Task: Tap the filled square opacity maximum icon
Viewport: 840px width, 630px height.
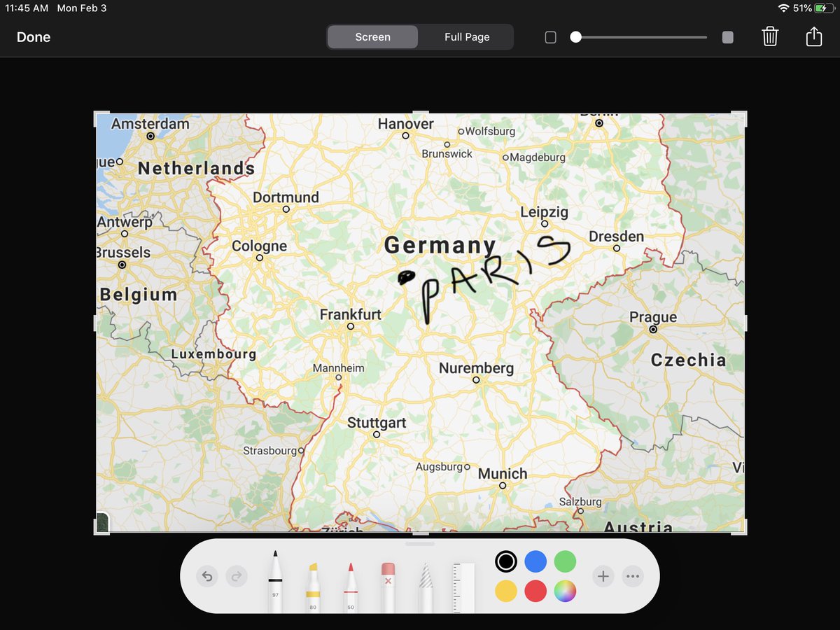Action: coord(728,37)
